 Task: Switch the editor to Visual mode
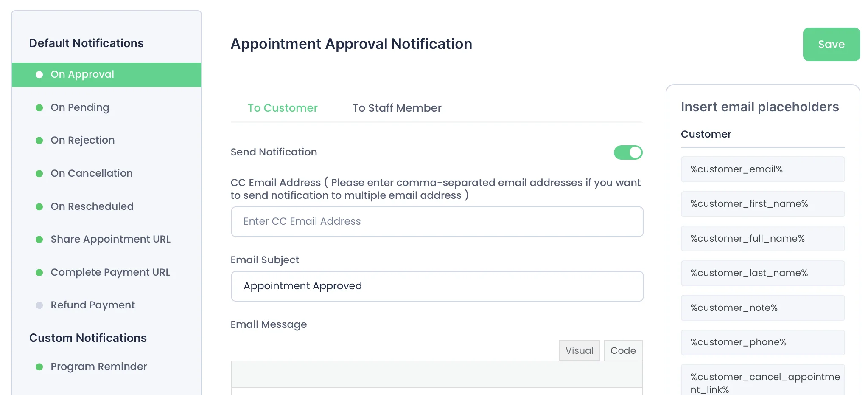pos(579,351)
